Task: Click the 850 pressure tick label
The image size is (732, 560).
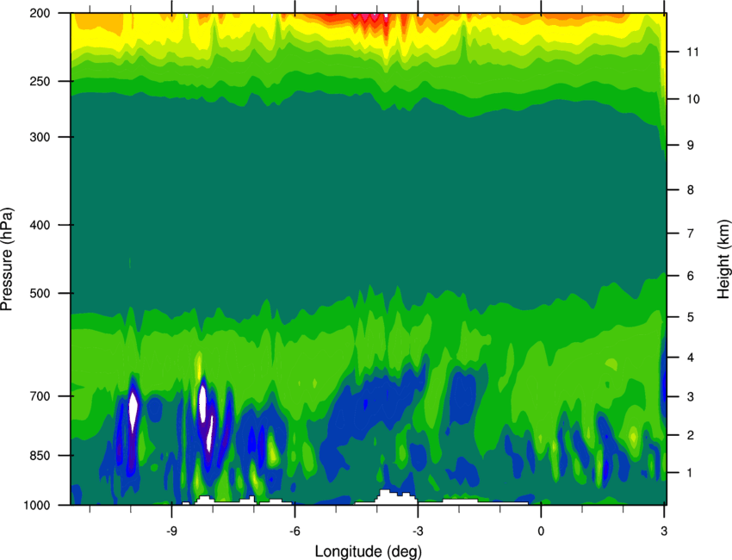Action: coord(40,456)
